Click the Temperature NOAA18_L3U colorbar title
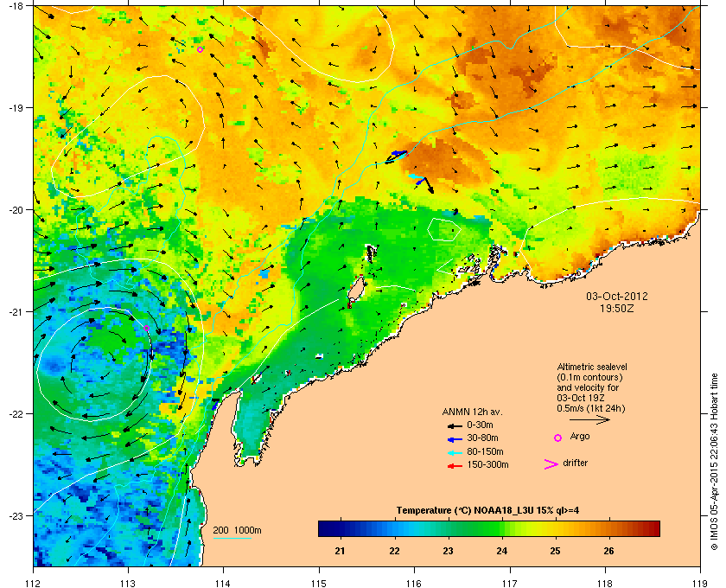The image size is (726, 588). (487, 511)
